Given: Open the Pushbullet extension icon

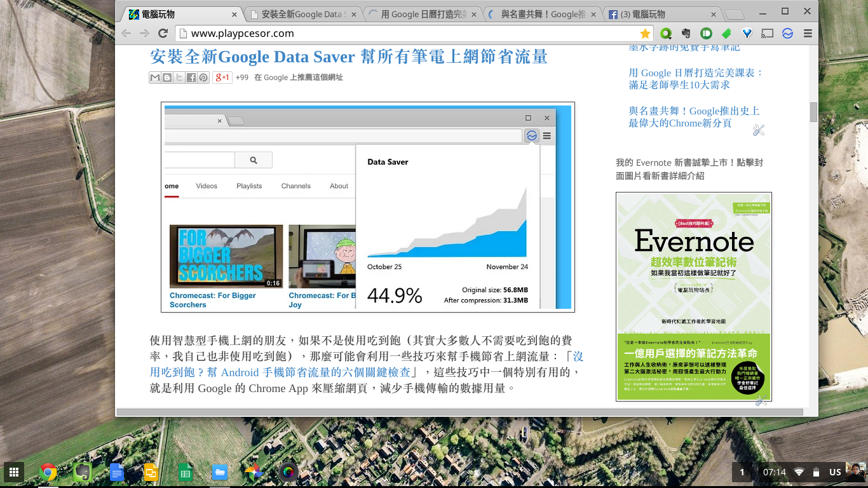Looking at the screenshot, I should pyautogui.click(x=706, y=34).
